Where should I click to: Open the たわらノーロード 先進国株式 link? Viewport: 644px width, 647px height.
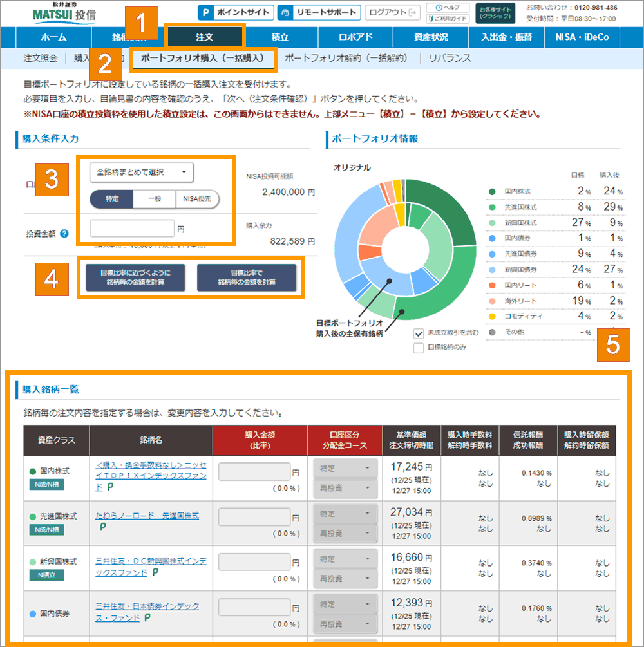(x=147, y=516)
